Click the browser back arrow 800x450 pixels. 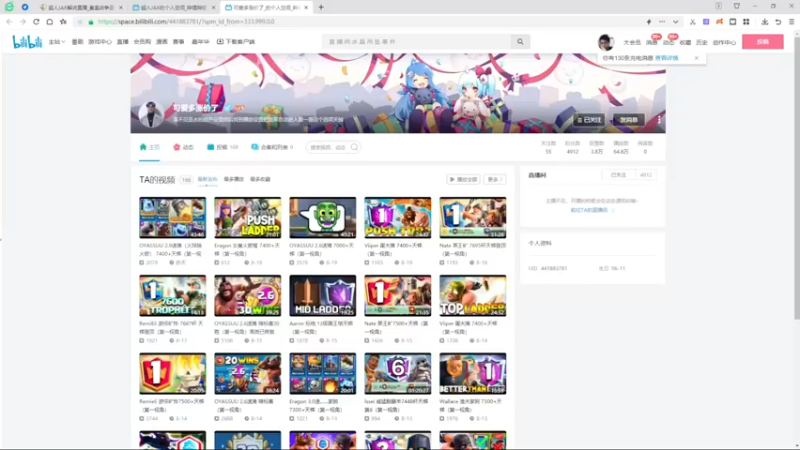pyautogui.click(x=9, y=22)
